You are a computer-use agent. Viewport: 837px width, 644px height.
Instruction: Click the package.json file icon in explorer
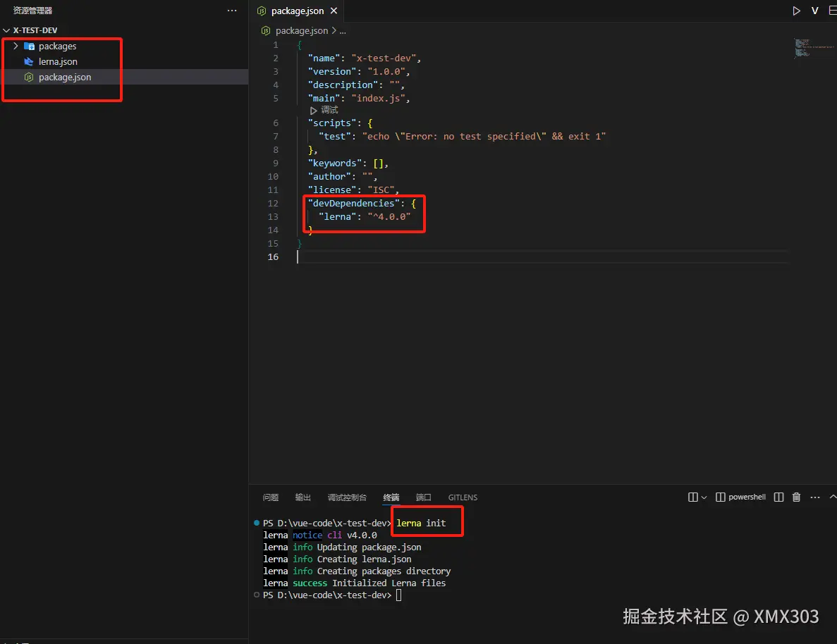[x=29, y=78]
